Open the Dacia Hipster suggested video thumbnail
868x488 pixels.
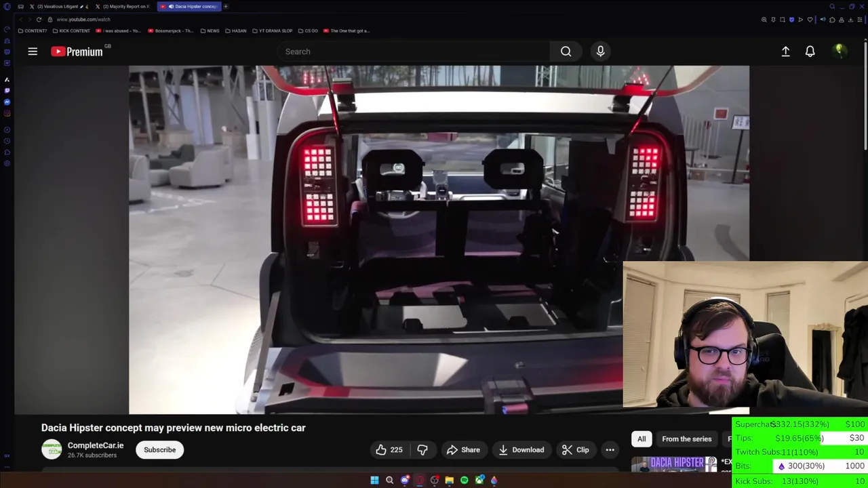point(674,464)
